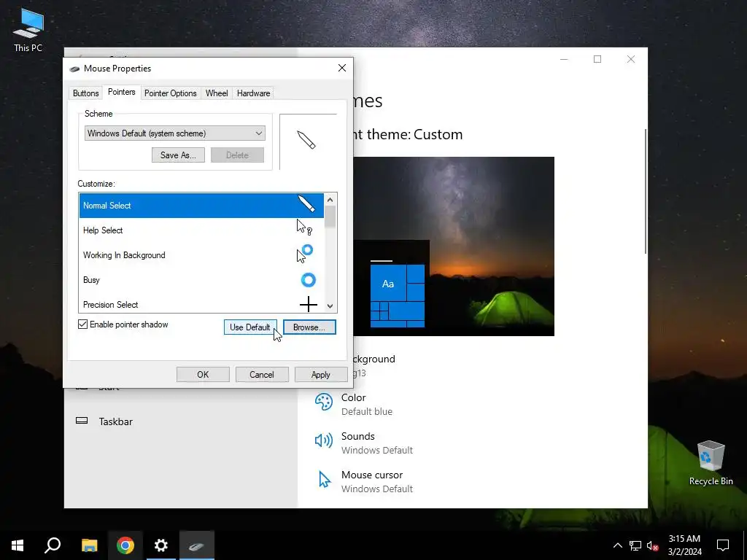Open the Recycle Bin desktop icon
Image resolution: width=747 pixels, height=560 pixels.
point(711,462)
